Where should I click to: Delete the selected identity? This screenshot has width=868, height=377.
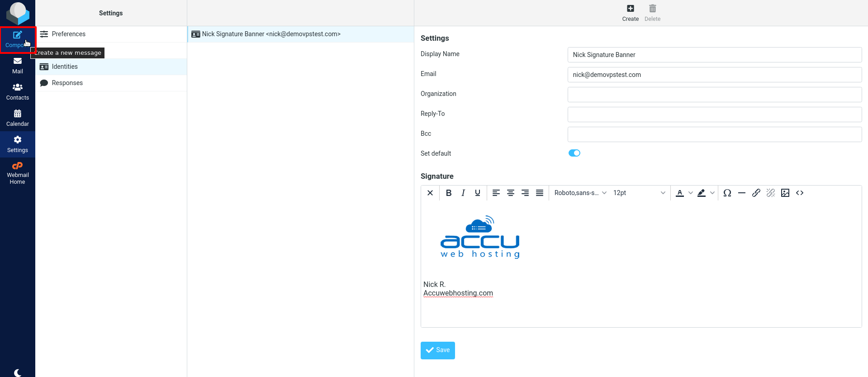click(x=652, y=13)
